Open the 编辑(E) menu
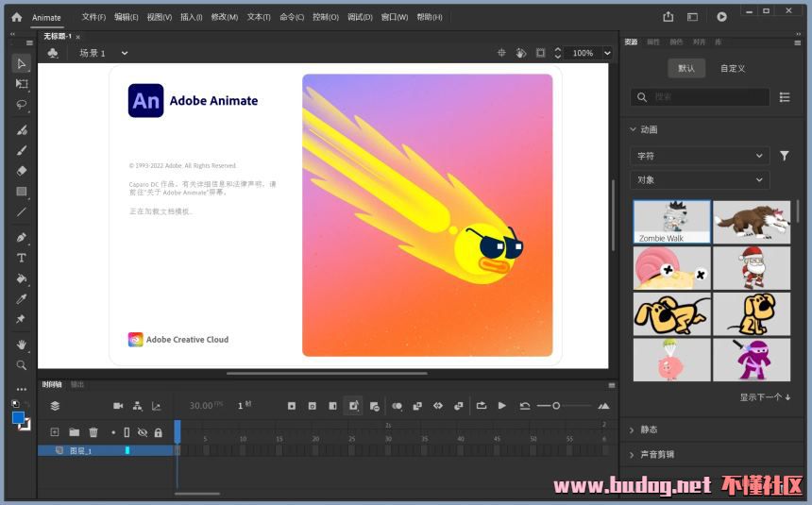 point(127,17)
